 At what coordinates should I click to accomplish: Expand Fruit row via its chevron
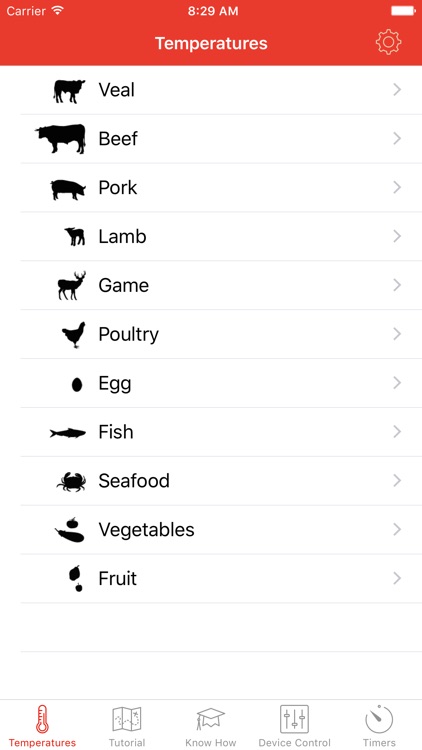pos(397,578)
